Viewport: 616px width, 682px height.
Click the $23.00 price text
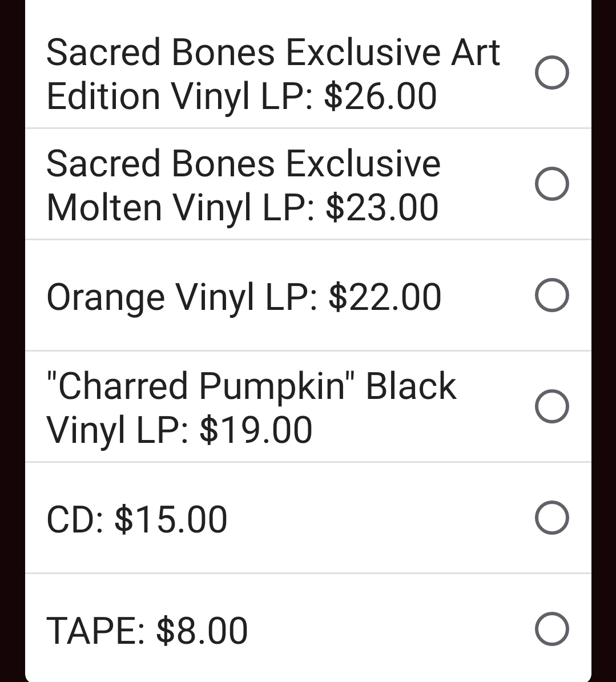point(381,208)
